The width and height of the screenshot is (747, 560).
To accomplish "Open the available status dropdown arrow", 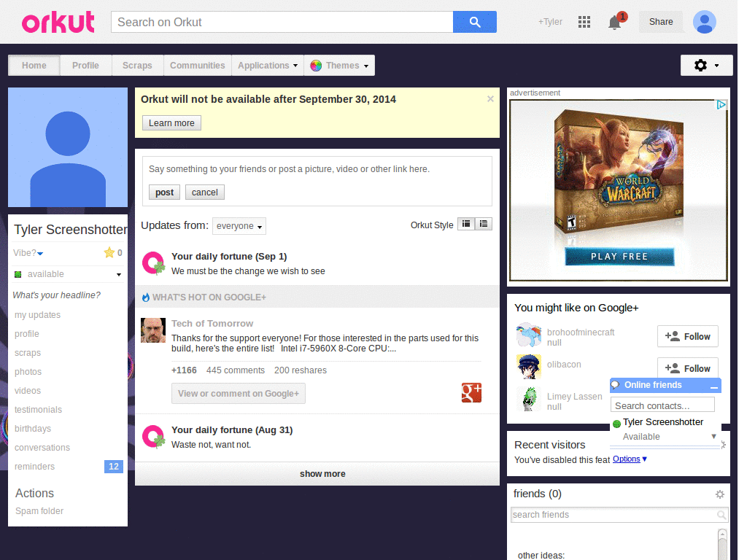I will coord(119,274).
